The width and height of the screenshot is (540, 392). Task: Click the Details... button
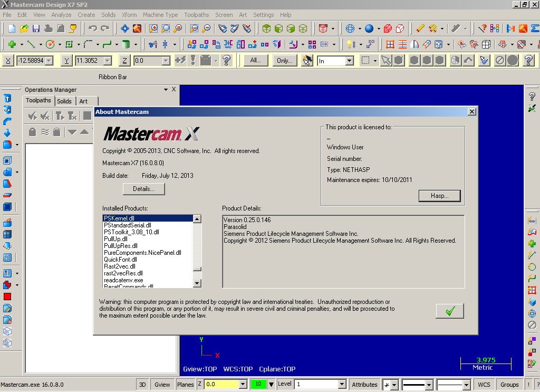pyautogui.click(x=143, y=189)
